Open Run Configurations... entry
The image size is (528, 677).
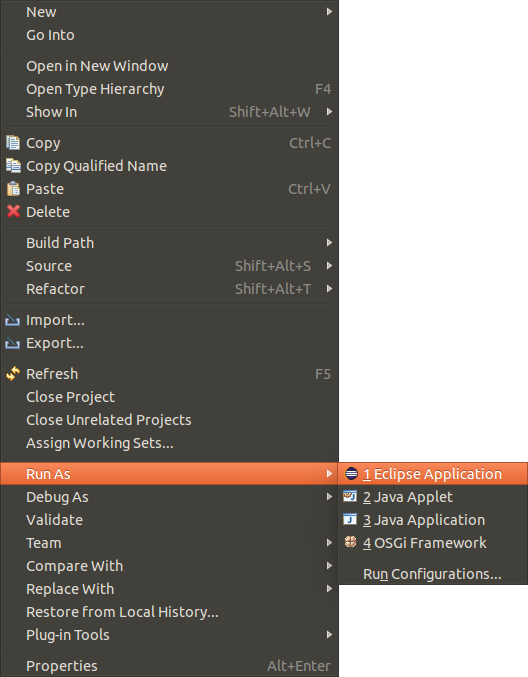[x=433, y=574]
